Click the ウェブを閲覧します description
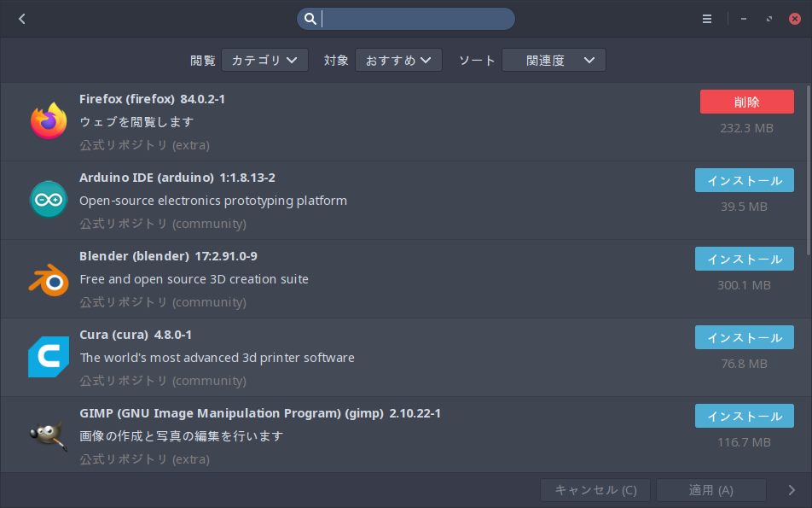 coord(136,122)
